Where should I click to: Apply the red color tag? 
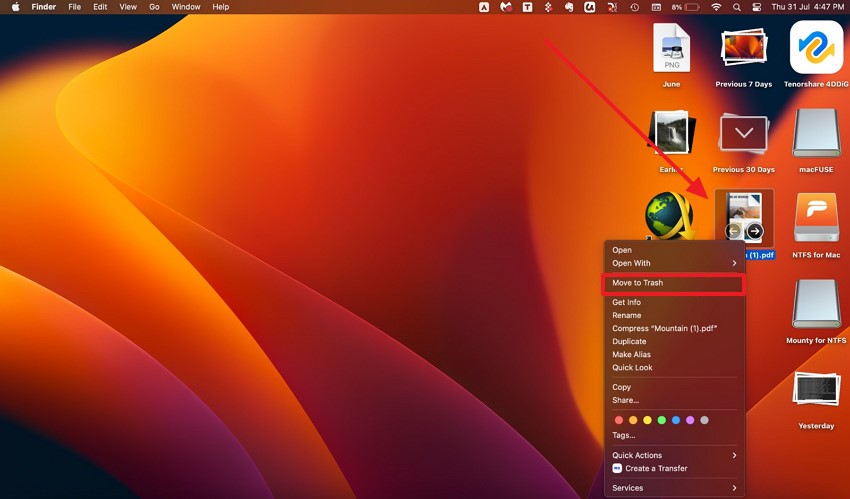619,420
